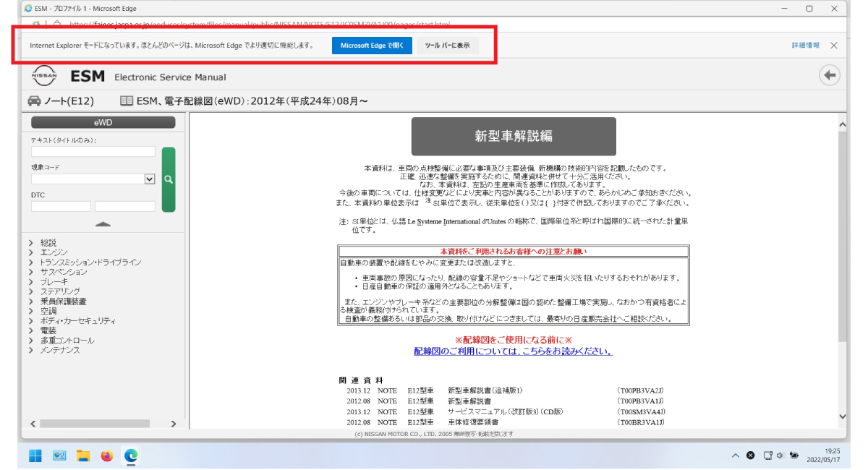This screenshot has height=470, width=868.
Task: Click the left arrow of the sidebar horizontal scrollbar
Action: click(33, 424)
